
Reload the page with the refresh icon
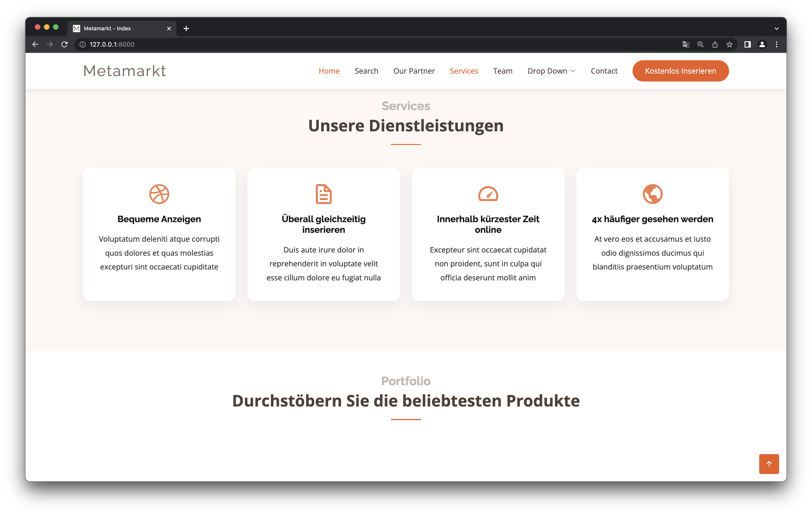[64, 44]
